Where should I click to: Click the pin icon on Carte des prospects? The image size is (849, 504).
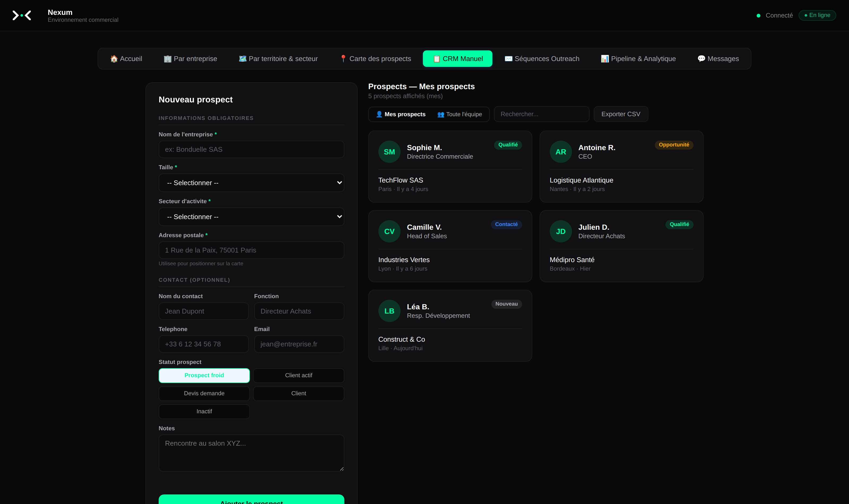343,59
